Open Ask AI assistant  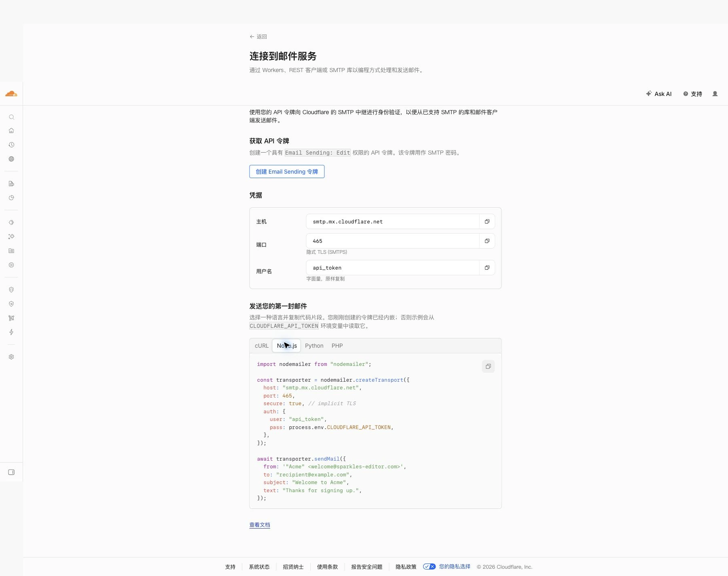[658, 94]
